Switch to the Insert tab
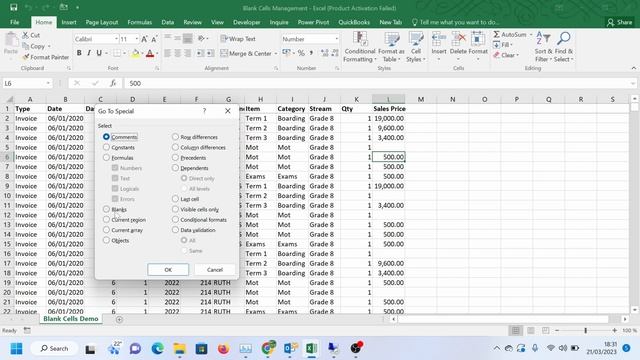The image size is (640, 360). coord(69,22)
